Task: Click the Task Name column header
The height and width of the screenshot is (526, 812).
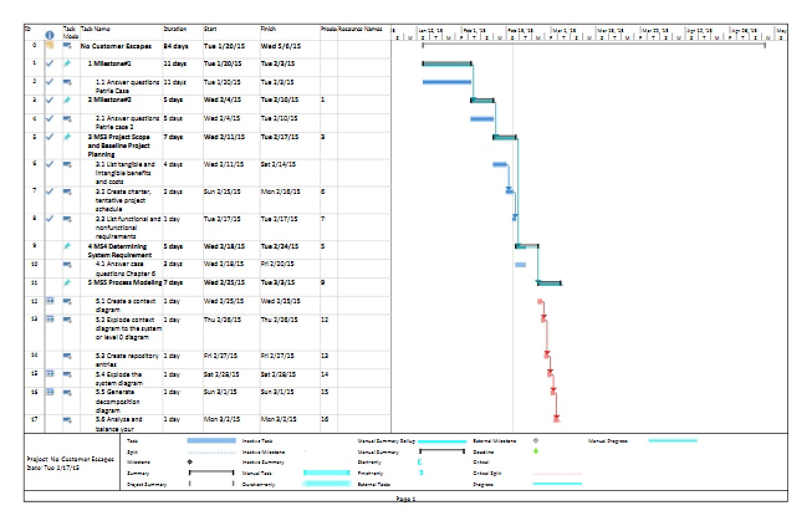Action: coord(96,29)
